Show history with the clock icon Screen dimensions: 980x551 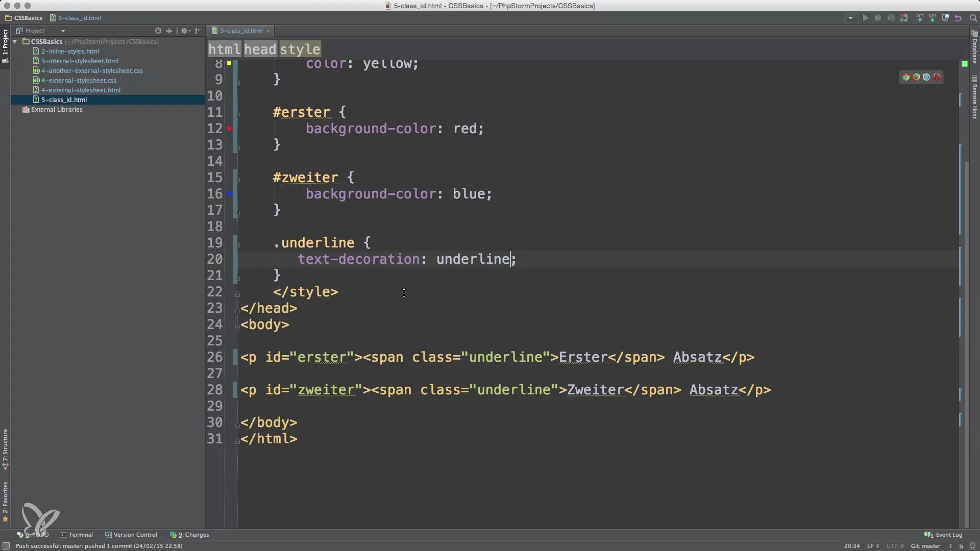tap(945, 18)
